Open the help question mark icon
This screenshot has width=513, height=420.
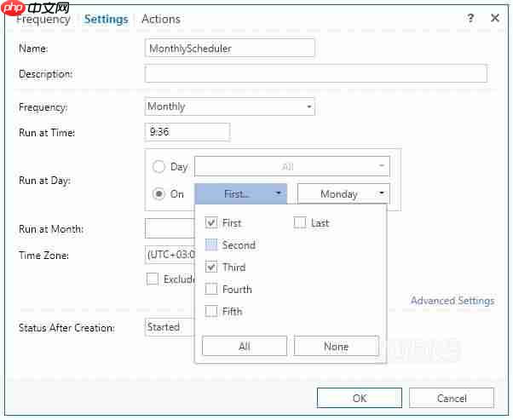pyautogui.click(x=470, y=18)
